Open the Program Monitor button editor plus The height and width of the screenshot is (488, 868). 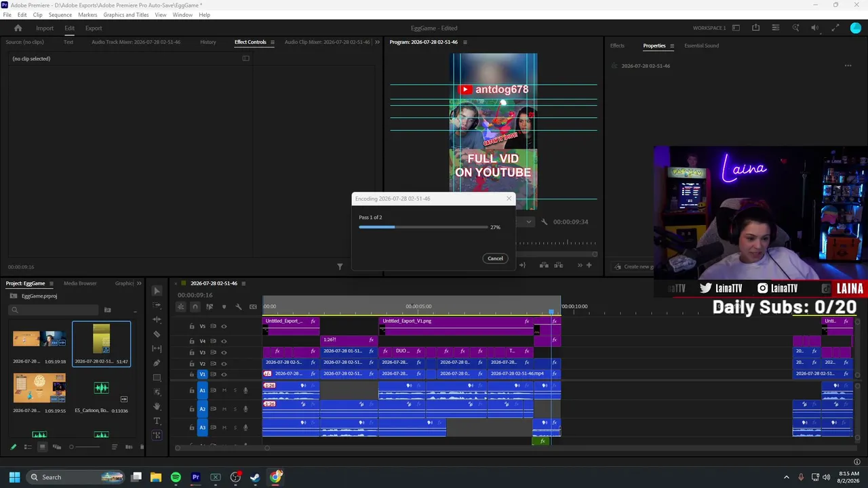[x=589, y=265]
